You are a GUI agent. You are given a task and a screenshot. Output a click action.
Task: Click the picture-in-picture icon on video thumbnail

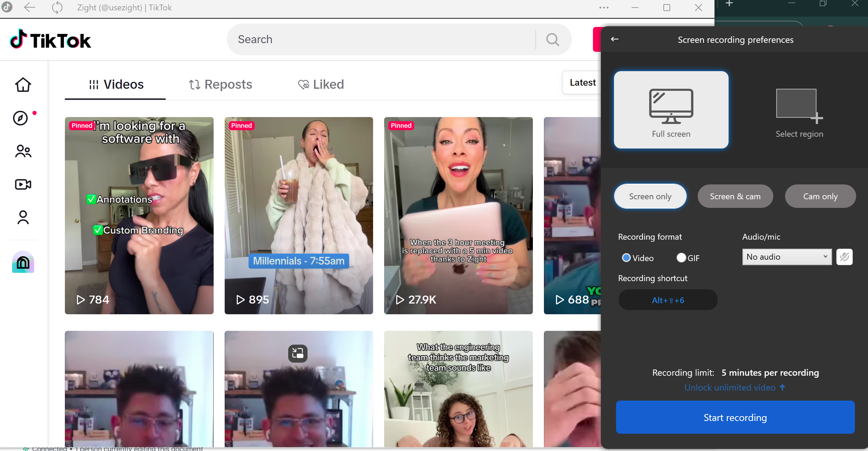click(298, 353)
